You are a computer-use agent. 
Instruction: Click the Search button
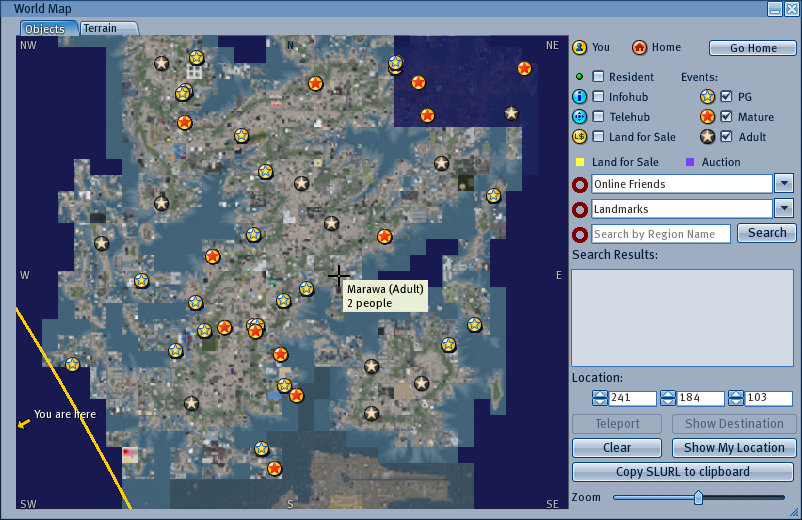pyautogui.click(x=767, y=233)
